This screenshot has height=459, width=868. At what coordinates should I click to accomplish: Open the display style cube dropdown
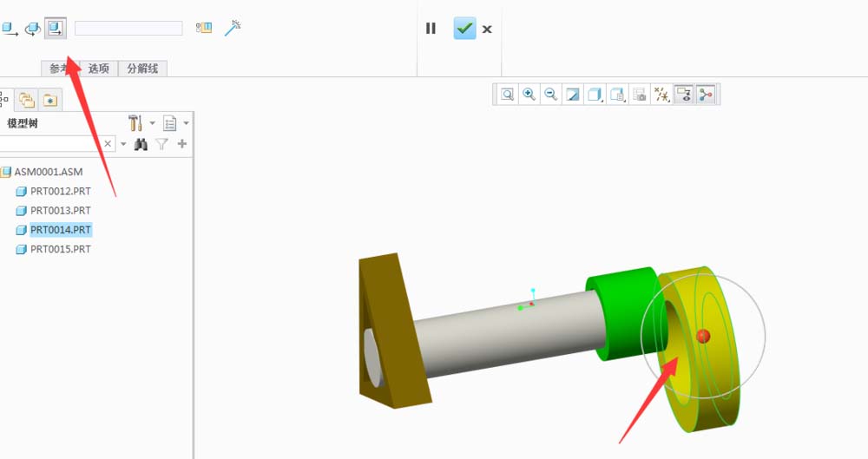coord(595,95)
